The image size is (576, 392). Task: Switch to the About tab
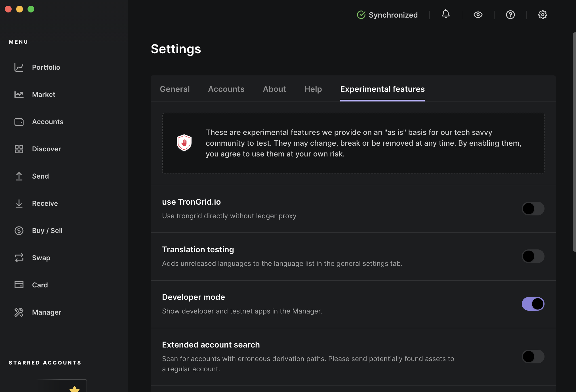(x=274, y=89)
